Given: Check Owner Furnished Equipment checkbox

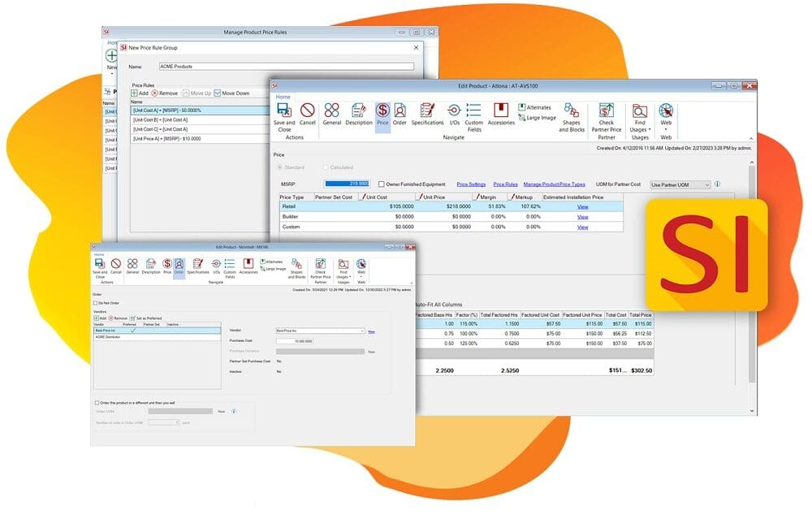Looking at the screenshot, I should tap(381, 184).
